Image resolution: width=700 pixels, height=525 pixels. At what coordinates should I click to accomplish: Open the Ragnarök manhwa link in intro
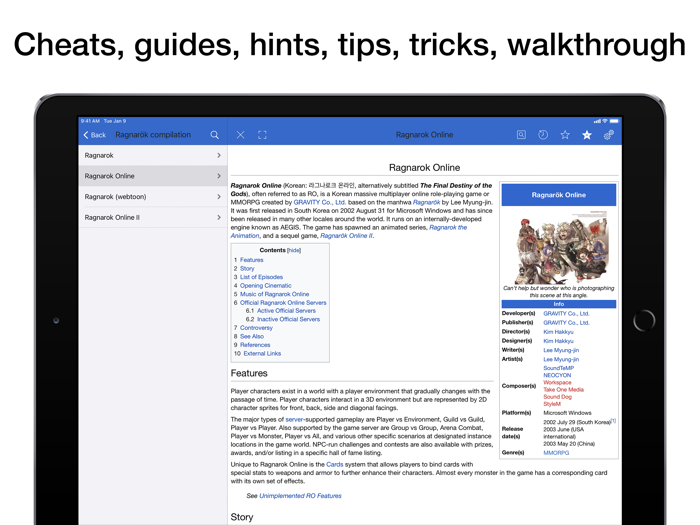(426, 202)
